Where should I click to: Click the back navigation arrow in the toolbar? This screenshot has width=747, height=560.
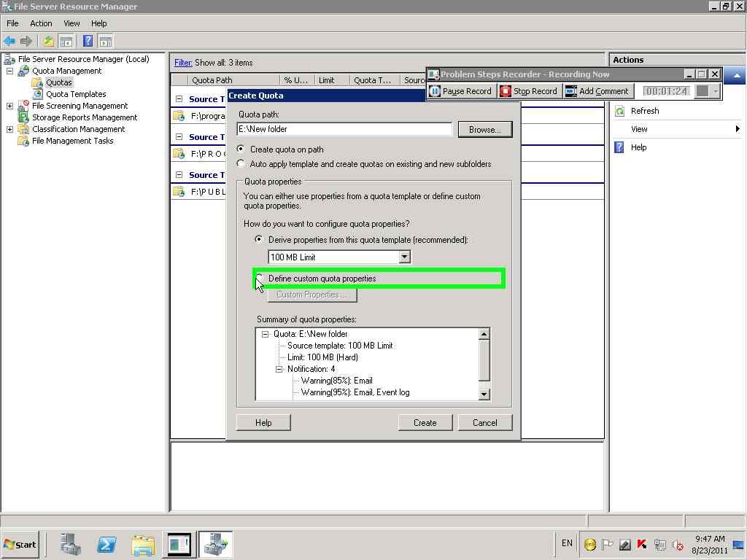point(9,41)
